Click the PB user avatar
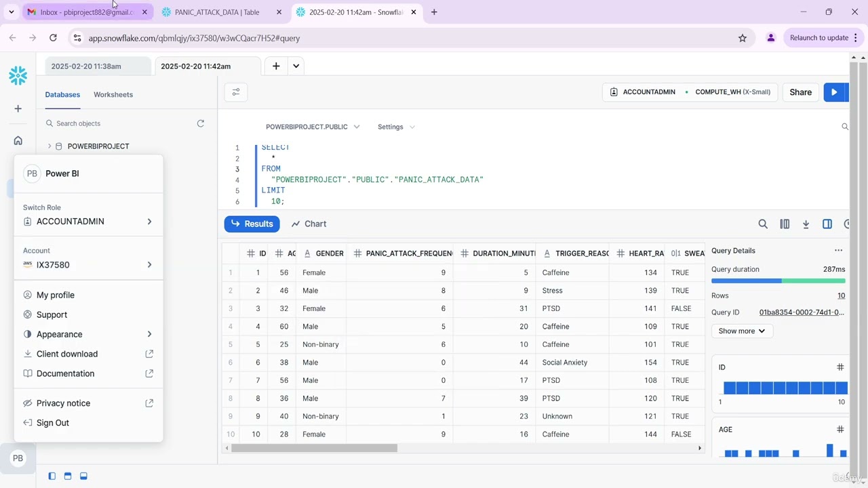The image size is (868, 488). (x=18, y=458)
